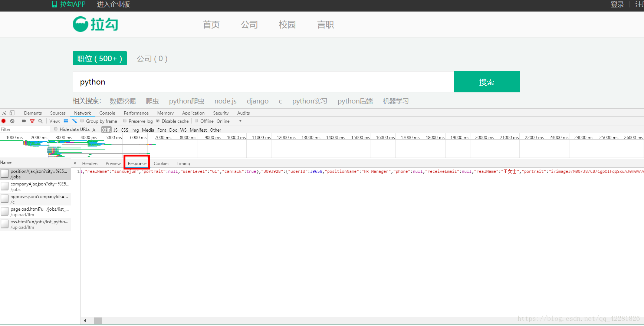Show the Headers tab of request
This screenshot has height=326, width=644.
tap(90, 164)
